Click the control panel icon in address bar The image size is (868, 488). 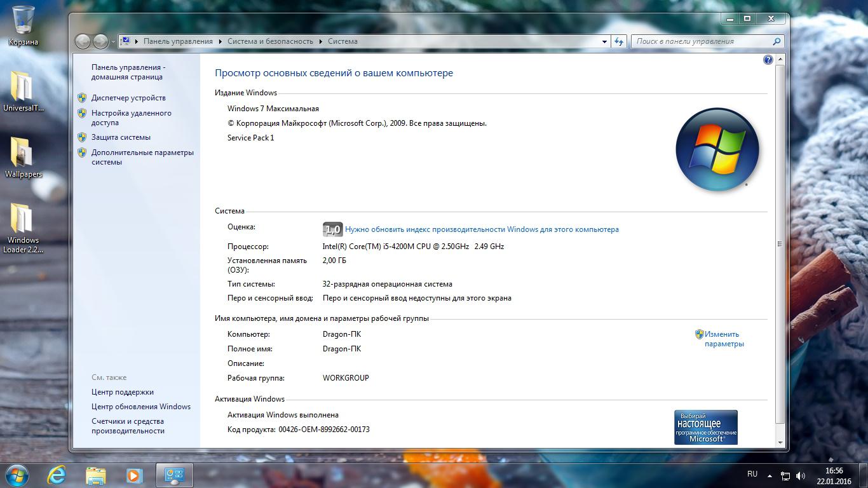point(125,41)
